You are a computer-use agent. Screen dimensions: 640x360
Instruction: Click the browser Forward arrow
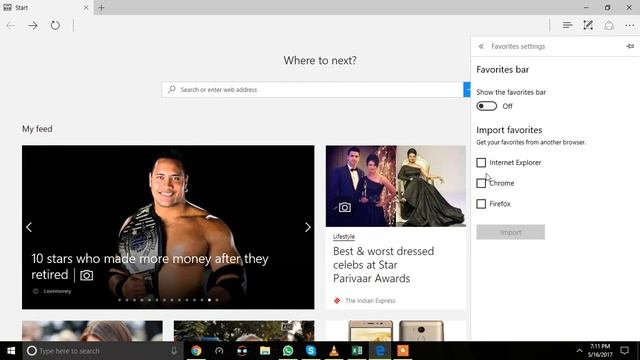[33, 26]
